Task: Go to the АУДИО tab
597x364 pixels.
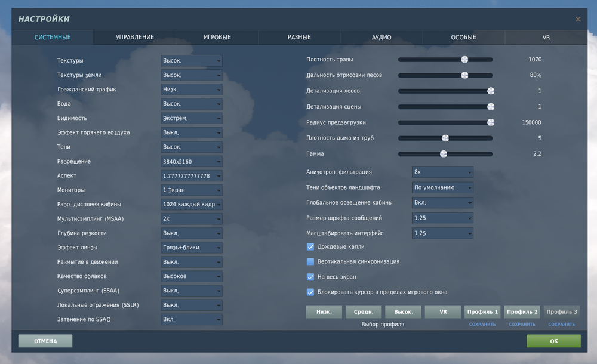Action: 381,38
